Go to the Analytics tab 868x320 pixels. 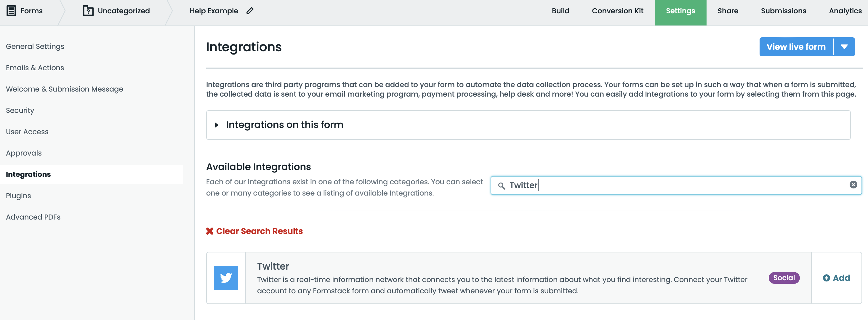coord(845,11)
